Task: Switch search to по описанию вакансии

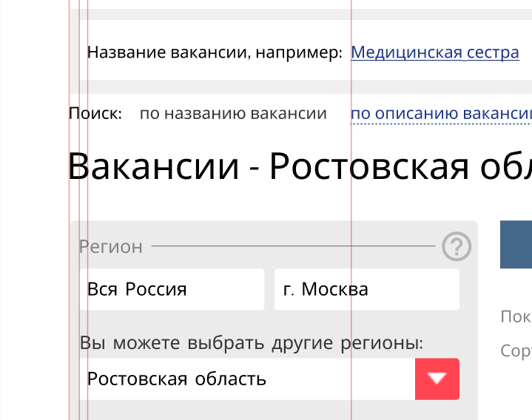Action: tap(441, 114)
